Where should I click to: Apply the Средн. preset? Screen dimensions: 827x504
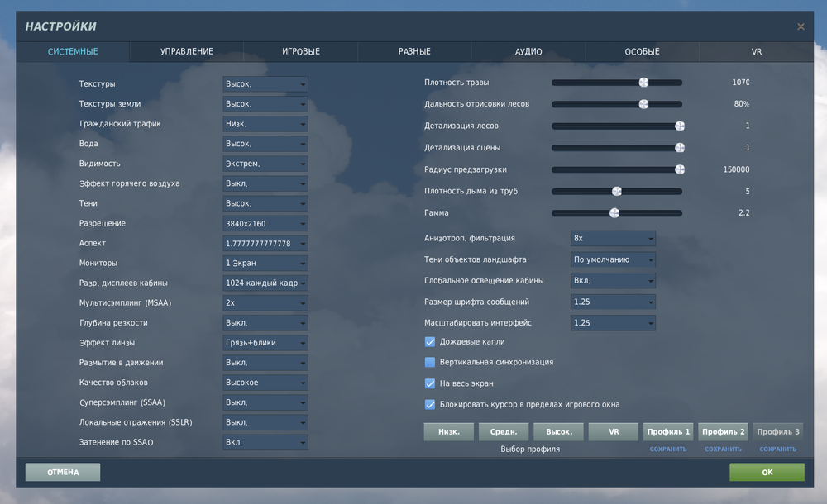point(504,432)
